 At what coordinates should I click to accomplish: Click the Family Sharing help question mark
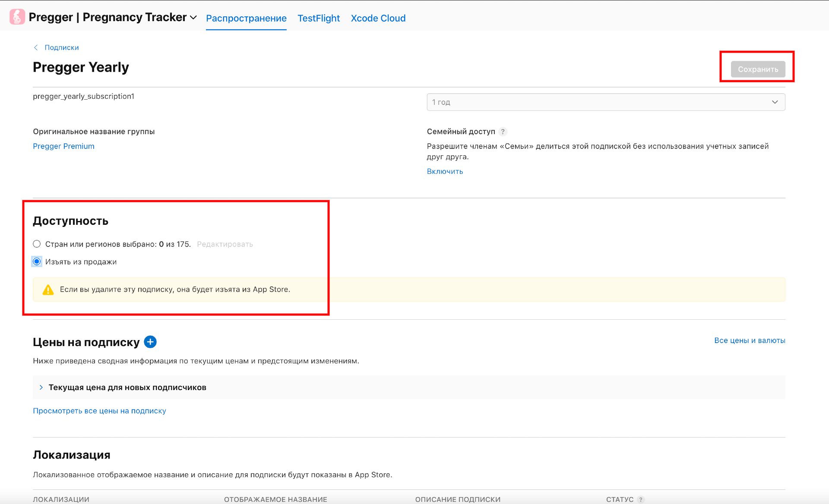[x=503, y=132]
